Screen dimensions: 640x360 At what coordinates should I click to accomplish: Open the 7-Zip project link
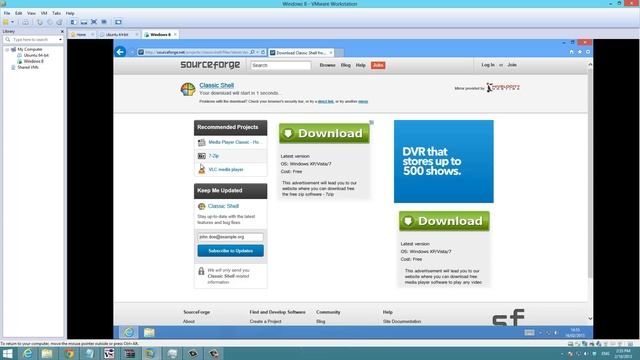(213, 156)
